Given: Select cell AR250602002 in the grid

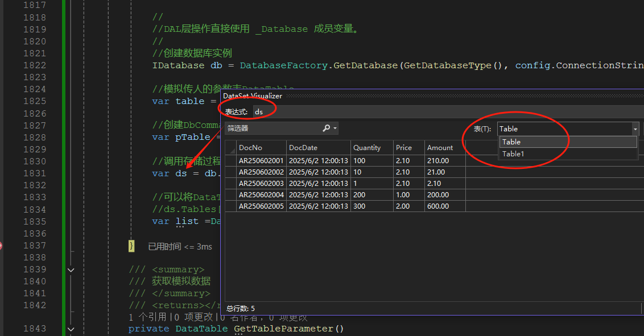Looking at the screenshot, I should pos(261,172).
